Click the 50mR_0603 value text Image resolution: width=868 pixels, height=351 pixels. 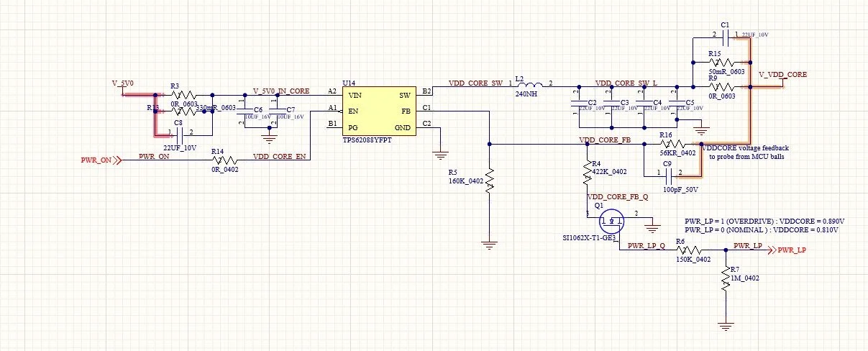(728, 71)
